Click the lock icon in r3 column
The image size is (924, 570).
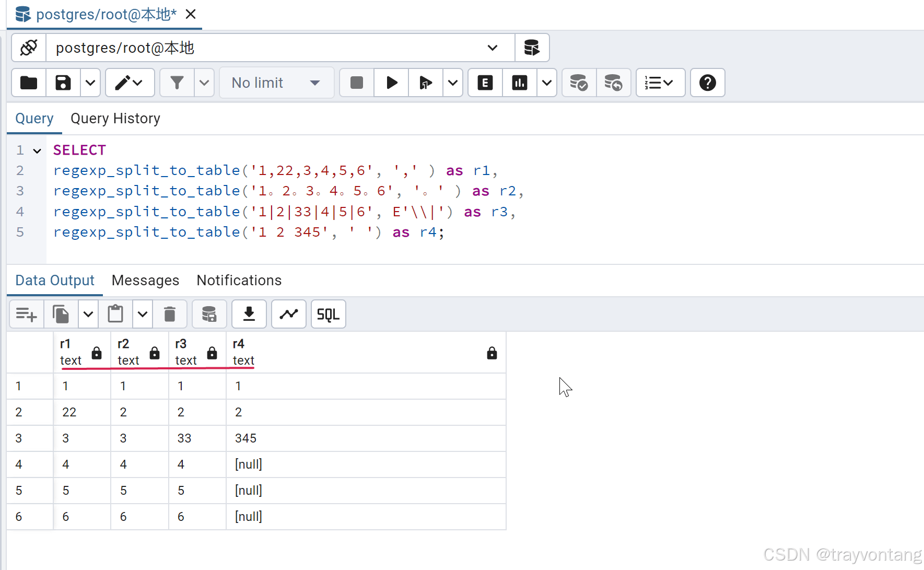212,353
